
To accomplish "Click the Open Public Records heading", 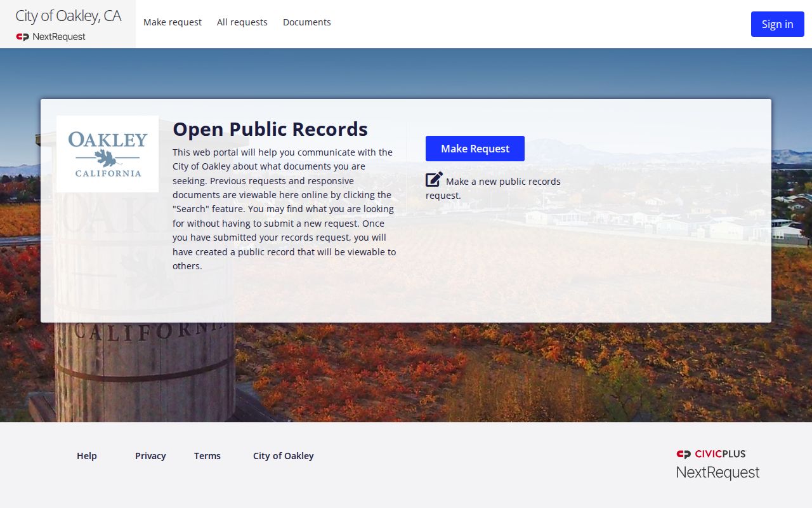I will [x=270, y=129].
